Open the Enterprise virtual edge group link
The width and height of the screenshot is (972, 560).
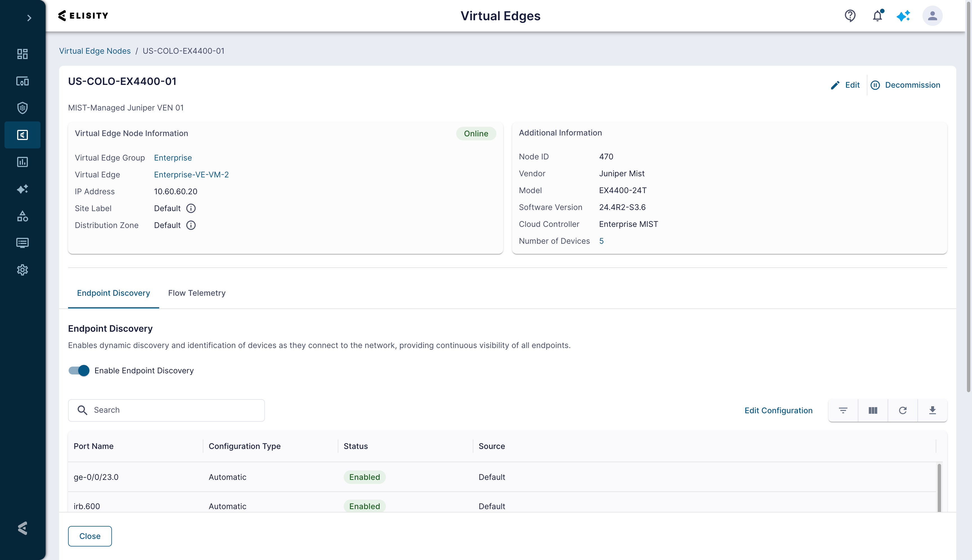173,158
